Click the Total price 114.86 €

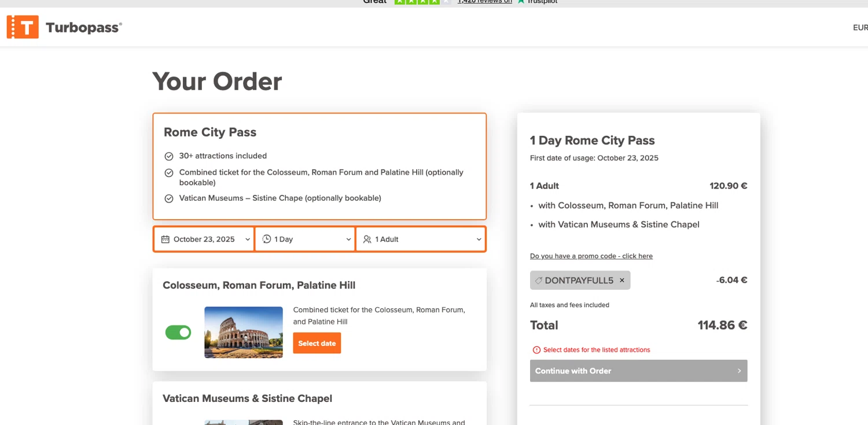coord(723,325)
